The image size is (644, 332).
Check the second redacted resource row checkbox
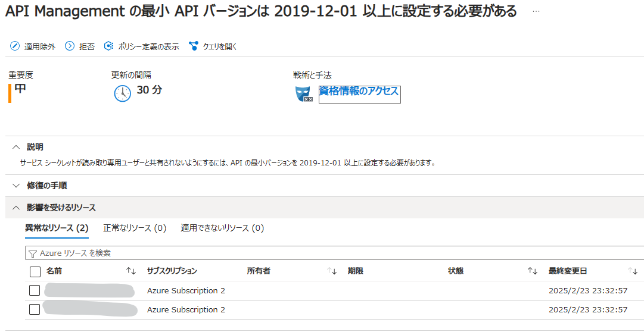tap(35, 309)
